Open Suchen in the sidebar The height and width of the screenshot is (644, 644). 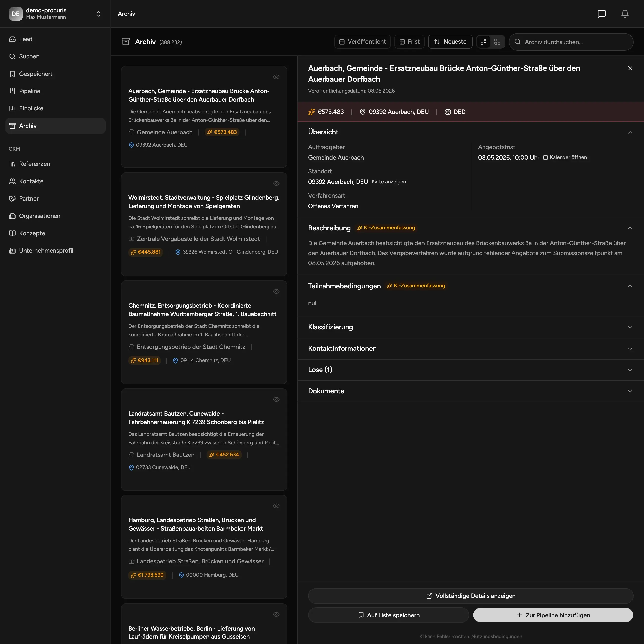(x=55, y=56)
